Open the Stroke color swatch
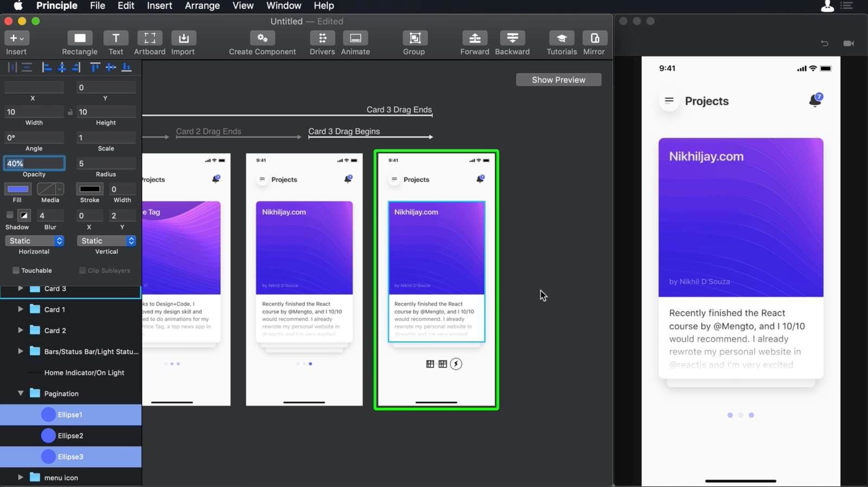This screenshot has width=868, height=487. click(x=90, y=189)
